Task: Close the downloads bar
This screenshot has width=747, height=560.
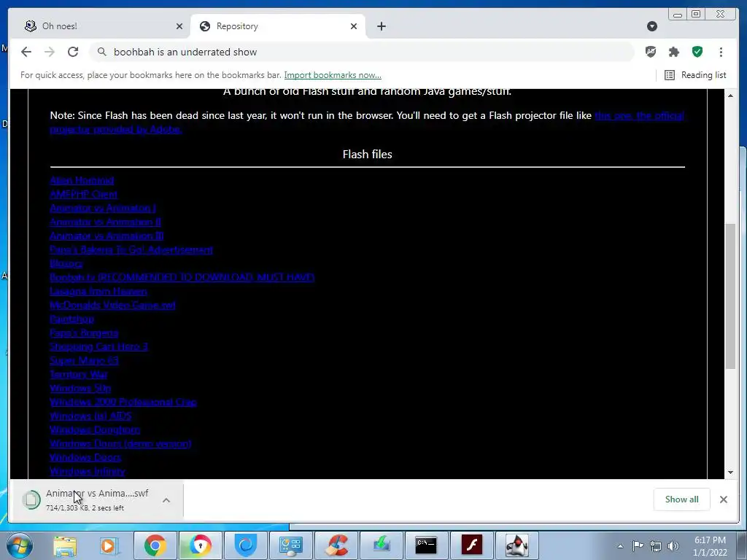Action: [723, 499]
